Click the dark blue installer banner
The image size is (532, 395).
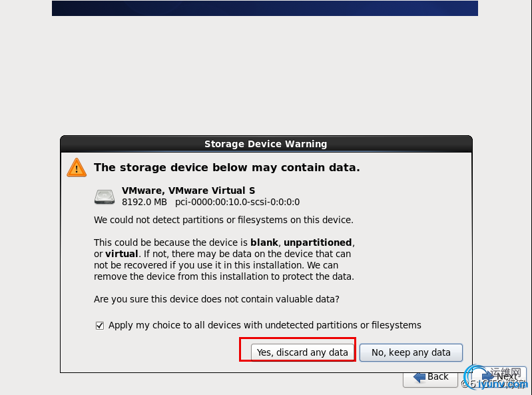pyautogui.click(x=265, y=8)
